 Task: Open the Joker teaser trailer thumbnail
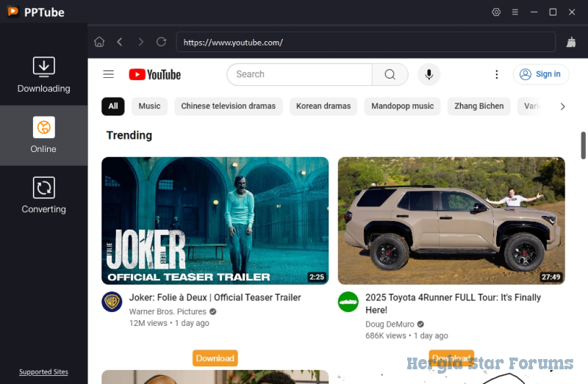[215, 220]
